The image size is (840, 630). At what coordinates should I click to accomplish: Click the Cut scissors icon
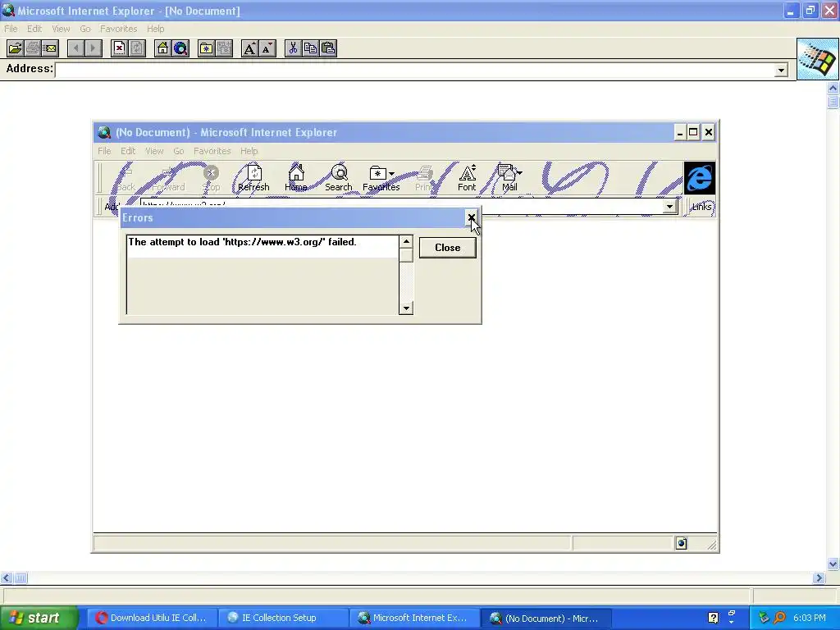293,48
